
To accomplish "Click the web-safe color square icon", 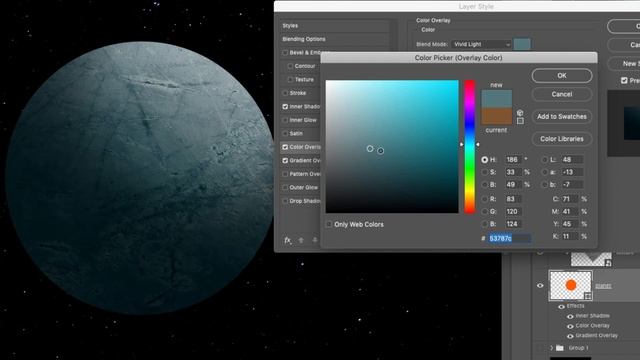I will [x=520, y=121].
